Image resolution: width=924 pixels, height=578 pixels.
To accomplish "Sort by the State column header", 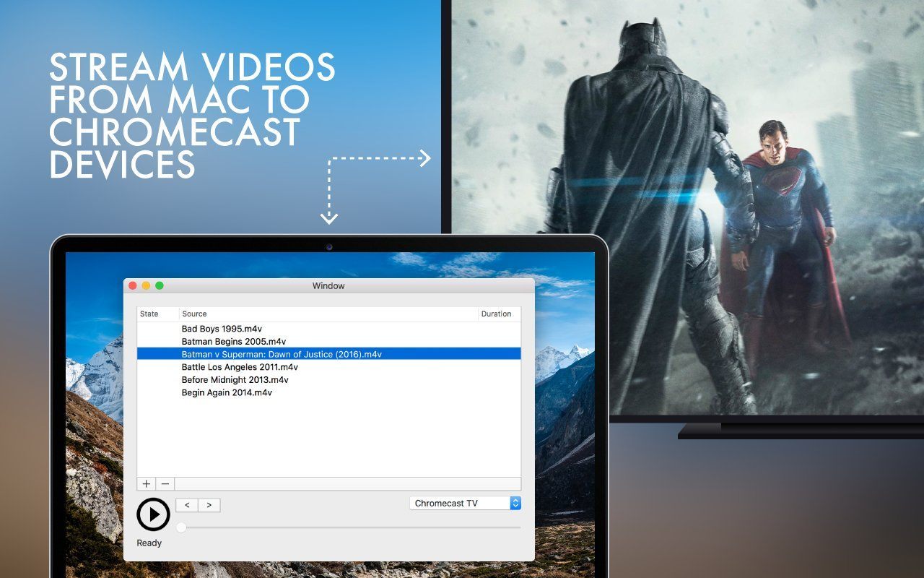I will (x=158, y=314).
